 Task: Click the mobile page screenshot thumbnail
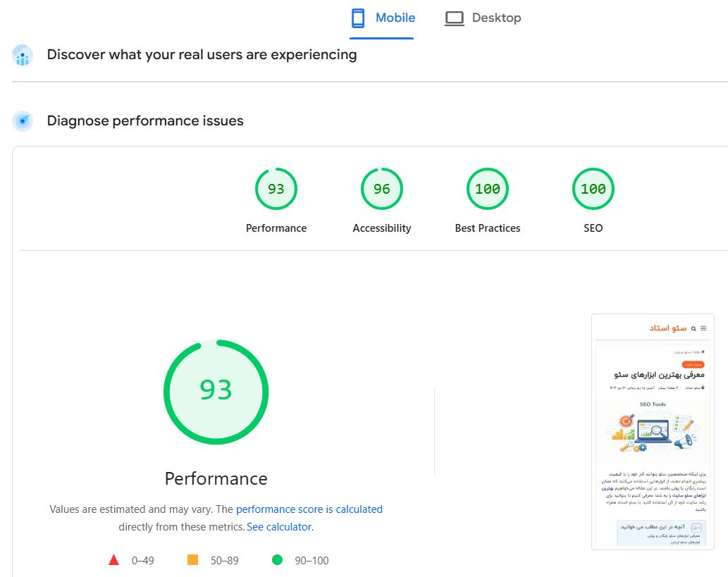coord(653,432)
